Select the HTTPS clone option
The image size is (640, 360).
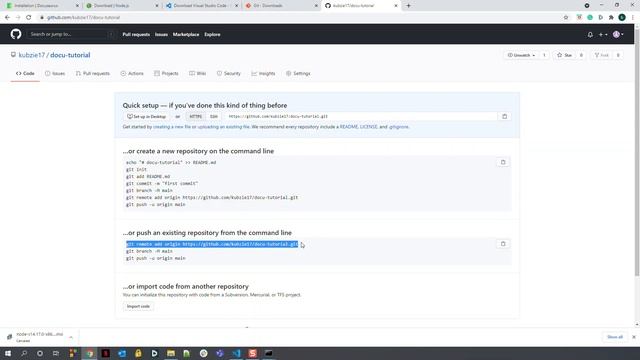coord(196,117)
